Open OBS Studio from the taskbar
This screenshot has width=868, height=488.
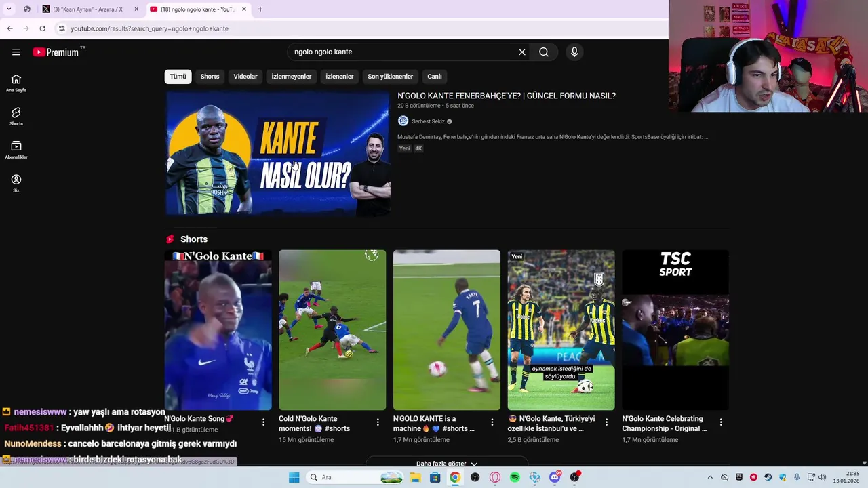(475, 477)
